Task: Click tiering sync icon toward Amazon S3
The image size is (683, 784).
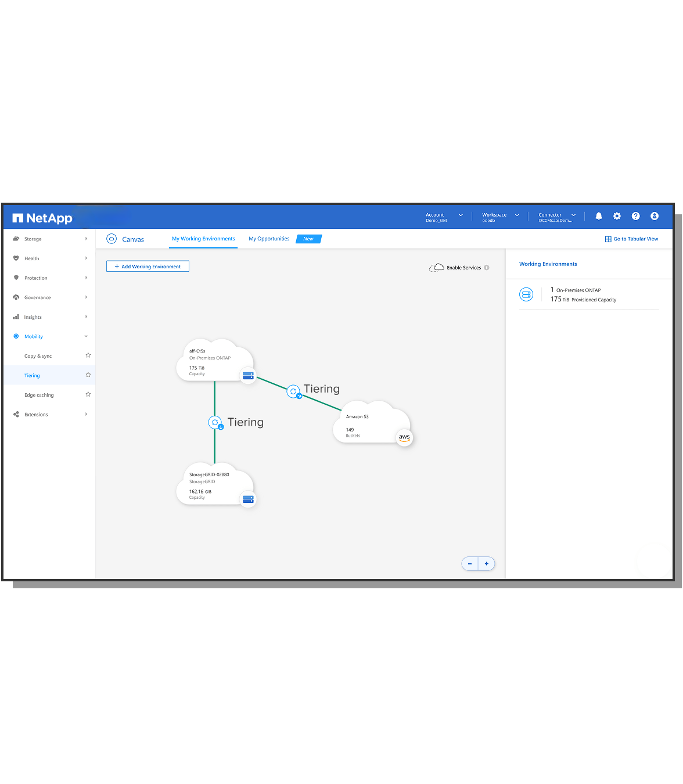Action: pos(294,391)
